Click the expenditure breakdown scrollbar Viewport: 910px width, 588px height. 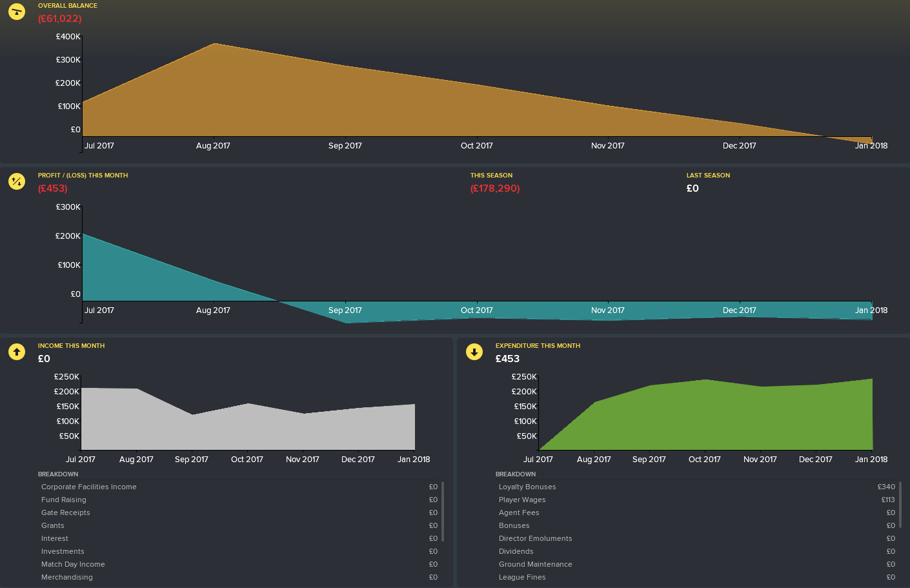tap(900, 504)
